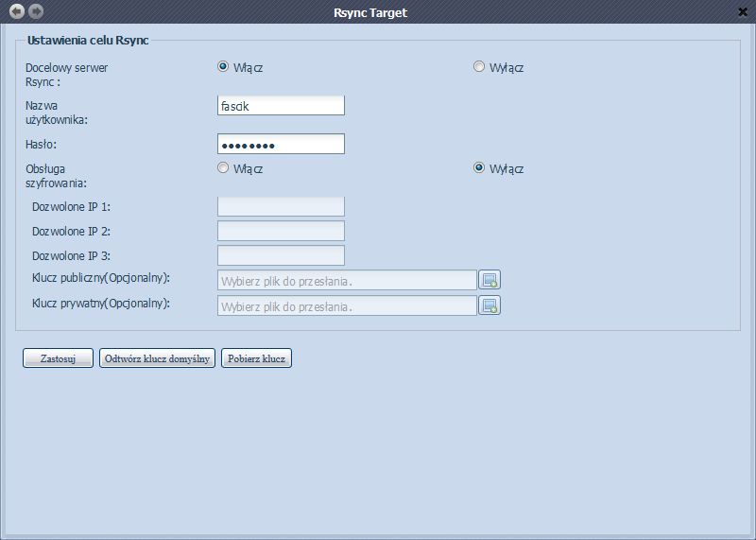Click the Dozwolone IP 1 field
756x540 pixels.
[281, 206]
